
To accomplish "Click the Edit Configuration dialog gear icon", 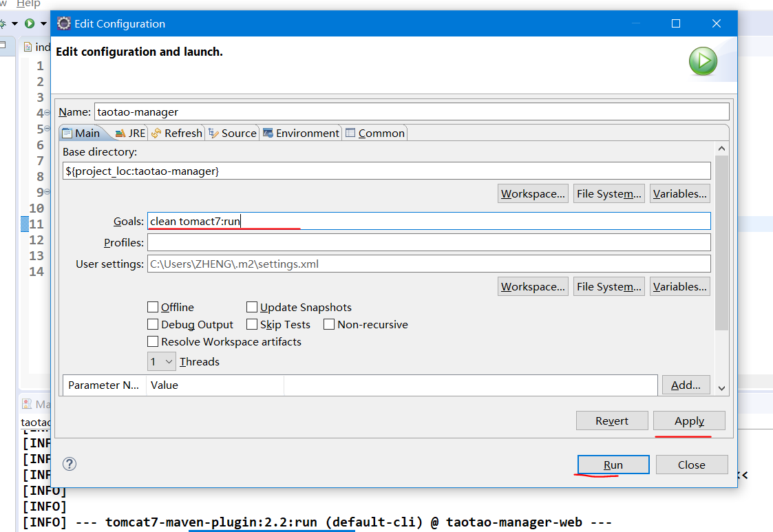I will 64,23.
